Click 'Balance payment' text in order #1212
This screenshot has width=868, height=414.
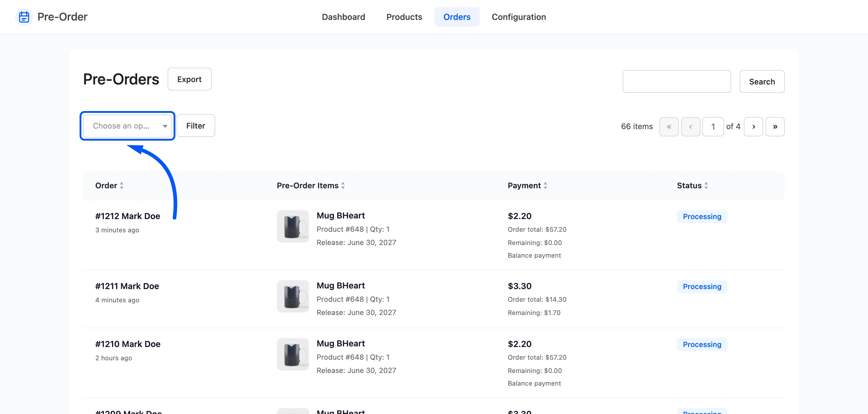[534, 255]
